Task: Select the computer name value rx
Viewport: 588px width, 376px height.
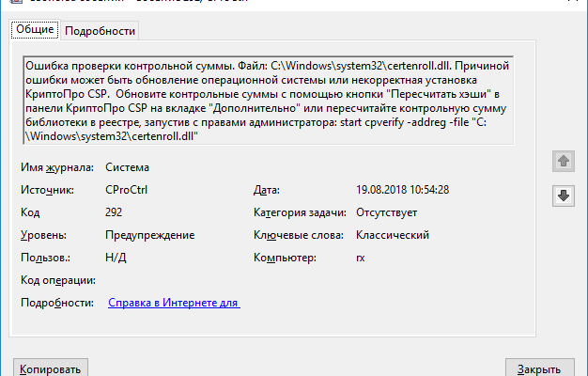Action: 361,258
